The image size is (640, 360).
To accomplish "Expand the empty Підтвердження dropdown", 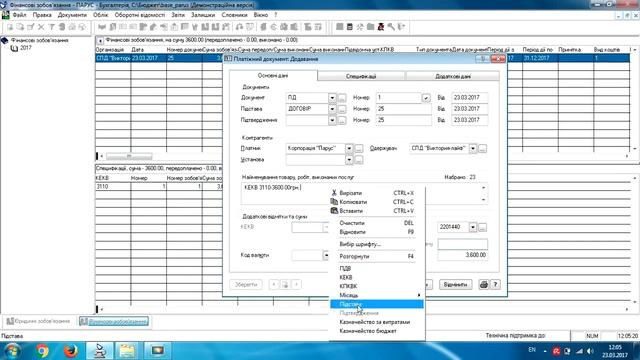I will pyautogui.click(x=332, y=120).
